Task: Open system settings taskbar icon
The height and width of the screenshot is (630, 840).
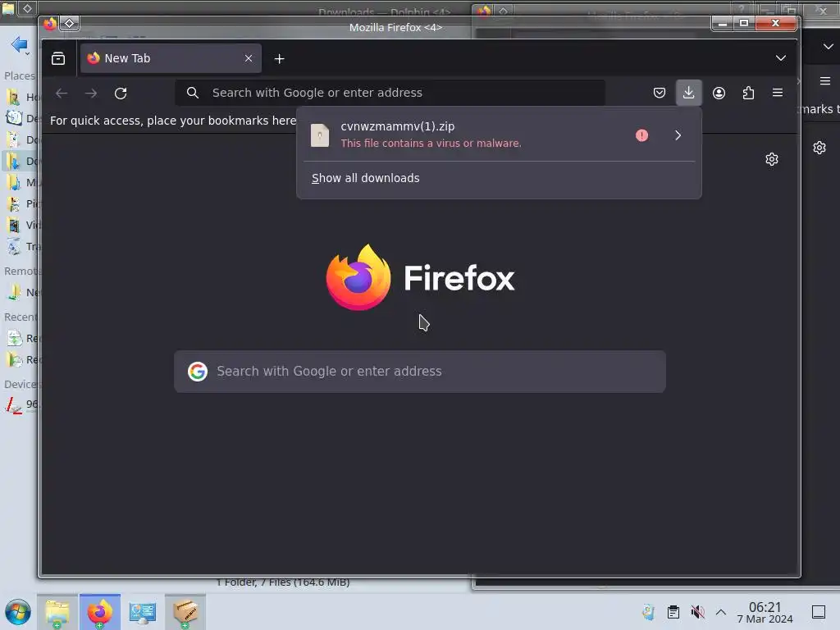Action: (x=143, y=612)
